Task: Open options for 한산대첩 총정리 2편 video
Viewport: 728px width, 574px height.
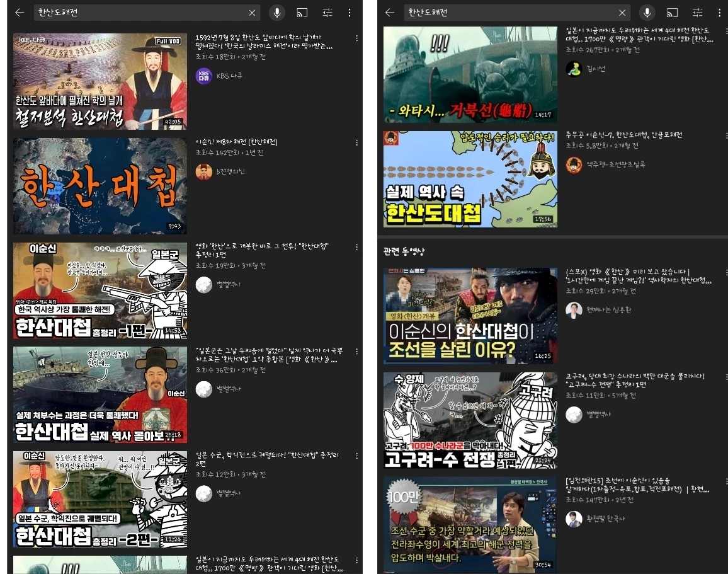Action: pos(356,456)
